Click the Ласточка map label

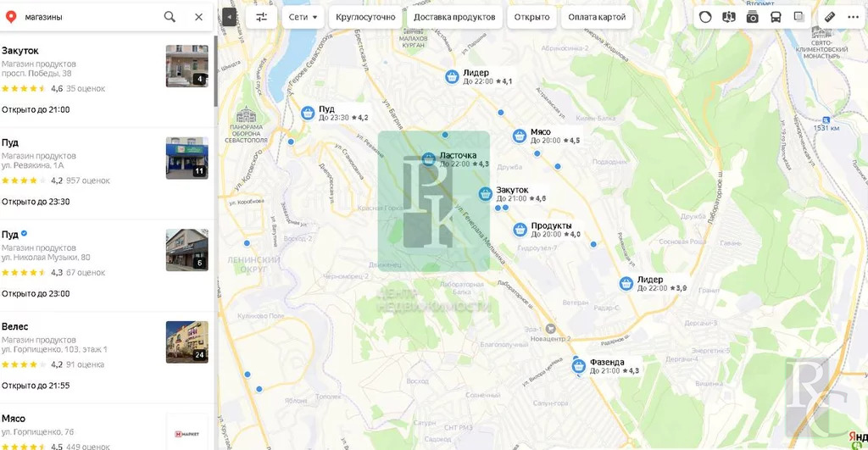pos(458,156)
